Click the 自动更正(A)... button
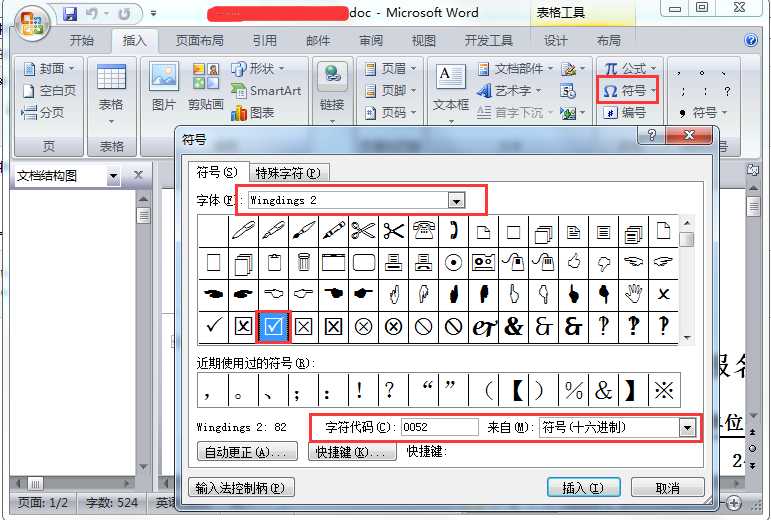Screen dimensions: 771x520 247,452
